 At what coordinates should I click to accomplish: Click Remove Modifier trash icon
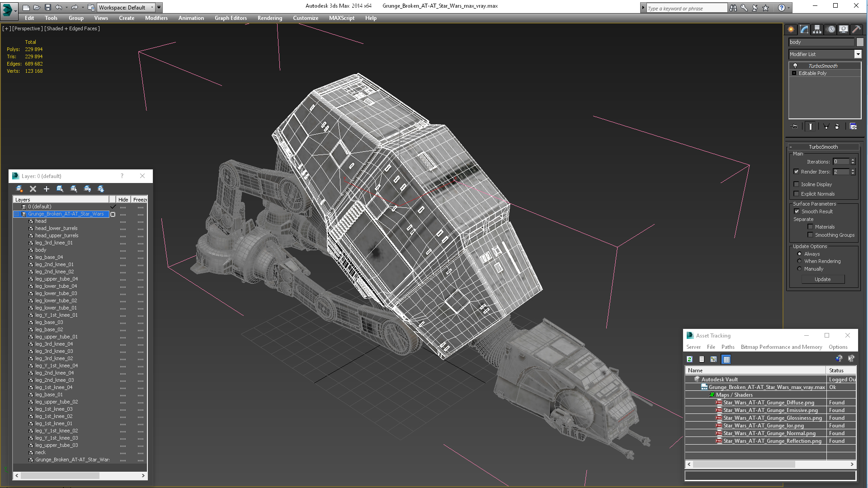[x=837, y=127]
